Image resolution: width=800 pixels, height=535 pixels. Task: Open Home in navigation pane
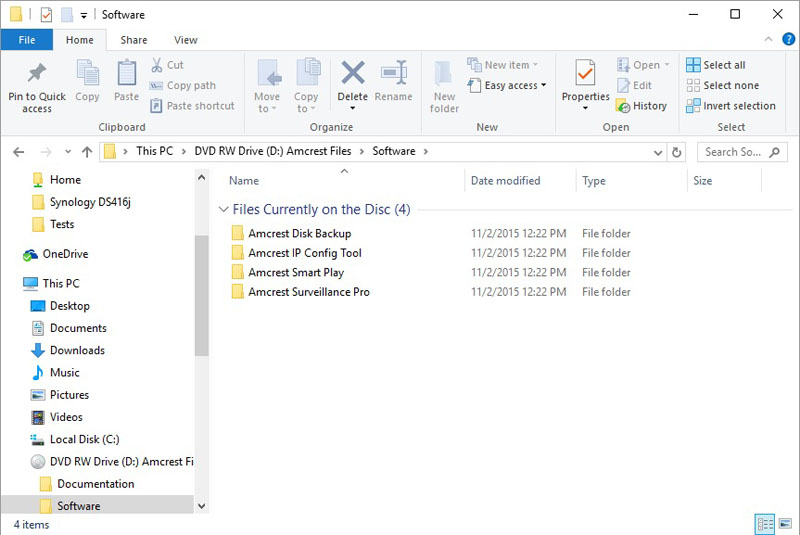tap(65, 180)
